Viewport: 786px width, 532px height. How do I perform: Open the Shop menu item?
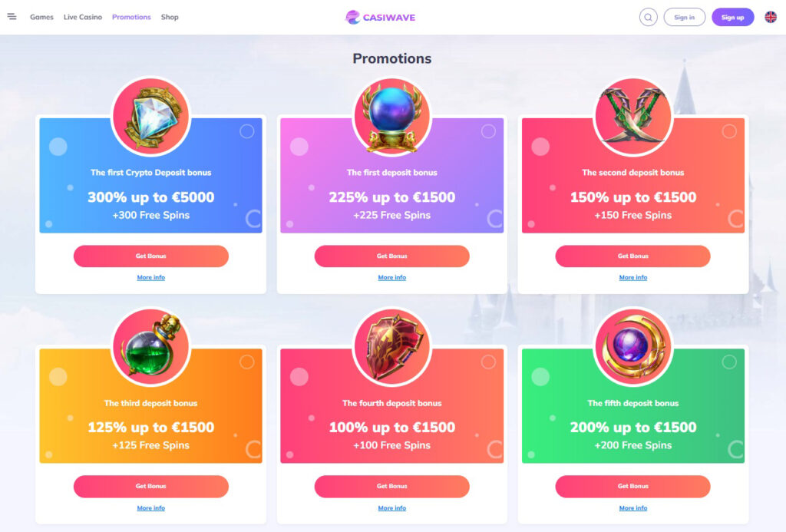(x=170, y=17)
